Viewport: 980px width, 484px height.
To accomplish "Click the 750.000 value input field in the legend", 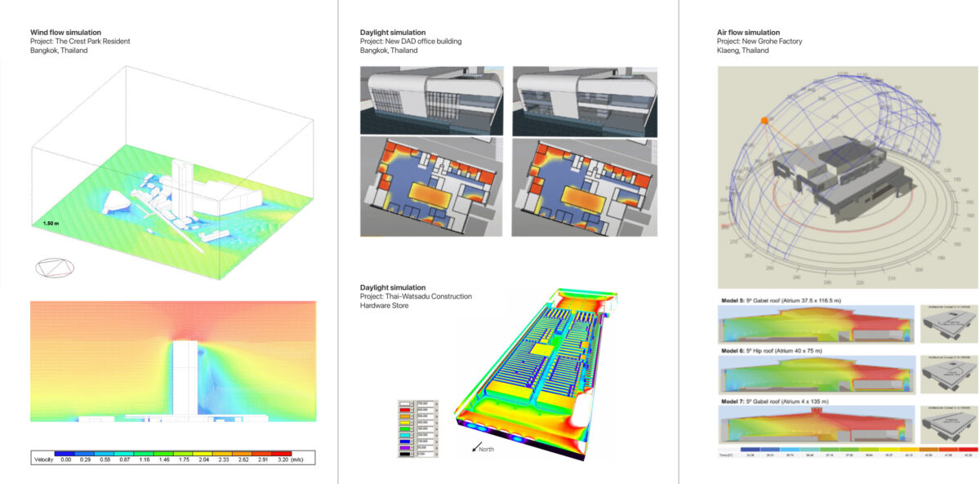I will (425, 404).
